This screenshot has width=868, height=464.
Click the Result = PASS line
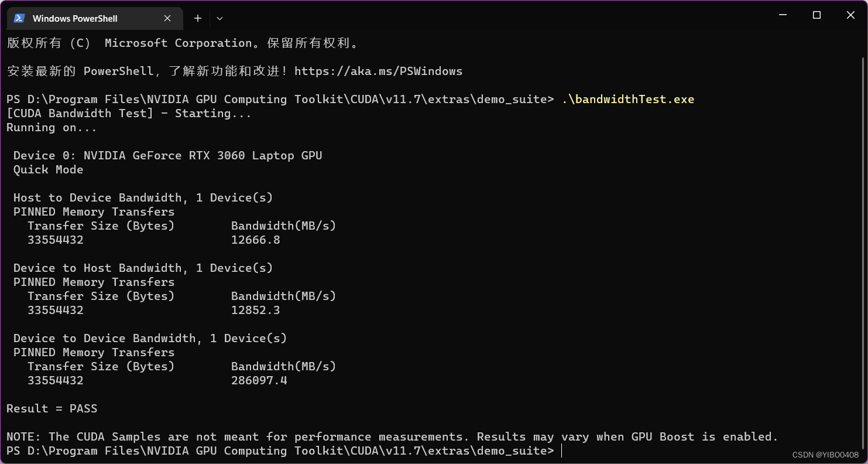pos(52,408)
